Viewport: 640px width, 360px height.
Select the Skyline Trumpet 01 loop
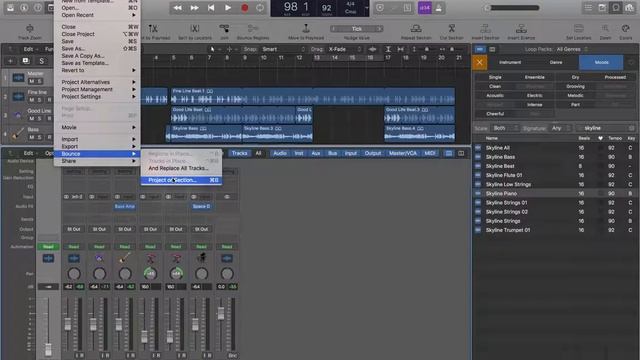point(555,230)
